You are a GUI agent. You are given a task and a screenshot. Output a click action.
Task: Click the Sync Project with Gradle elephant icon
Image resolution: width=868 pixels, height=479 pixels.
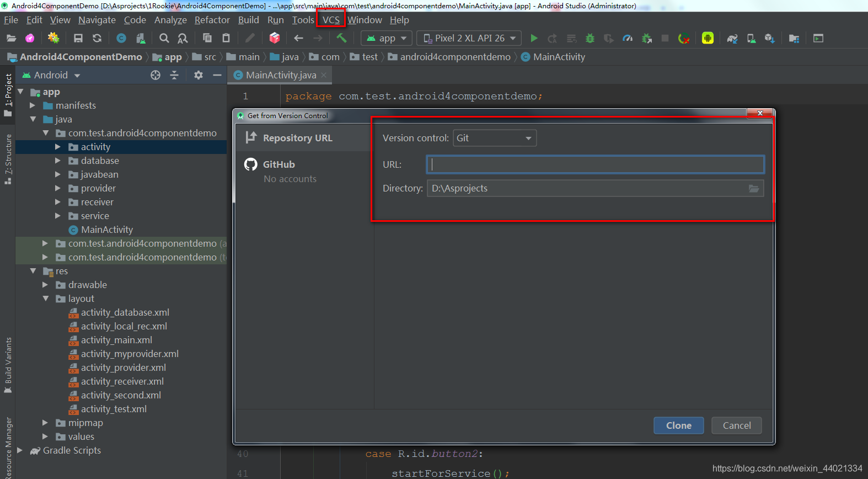point(732,38)
